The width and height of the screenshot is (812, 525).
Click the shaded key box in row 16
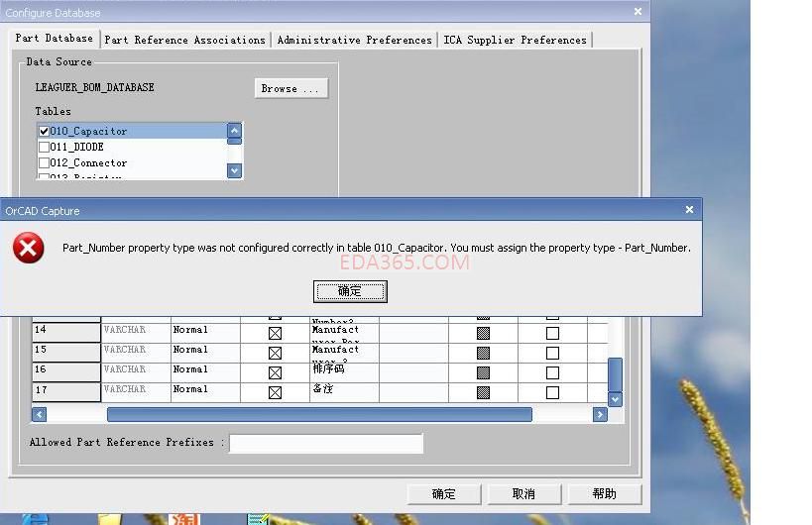(483, 372)
